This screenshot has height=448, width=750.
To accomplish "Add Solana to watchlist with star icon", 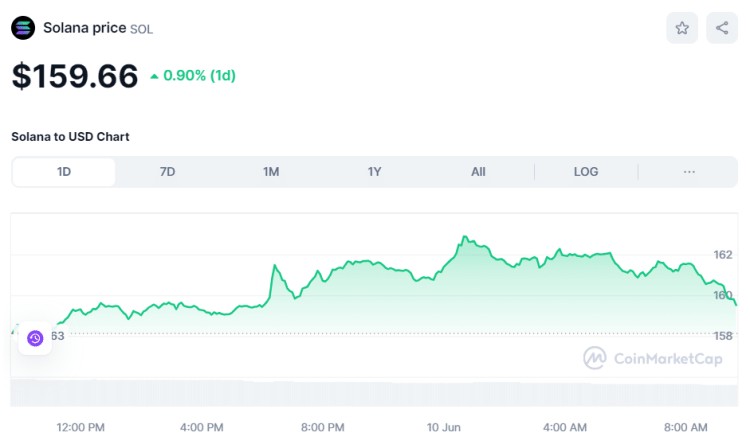I will pos(682,28).
